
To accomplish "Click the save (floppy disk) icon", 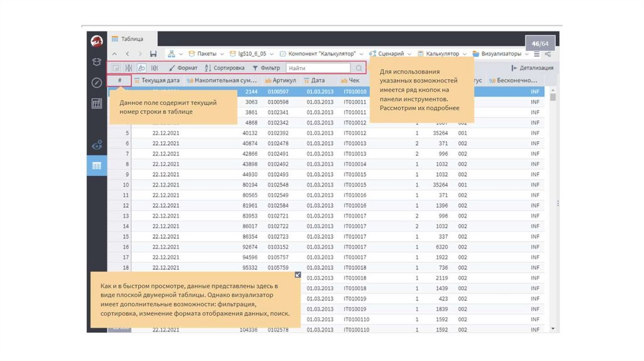I will click(x=153, y=54).
